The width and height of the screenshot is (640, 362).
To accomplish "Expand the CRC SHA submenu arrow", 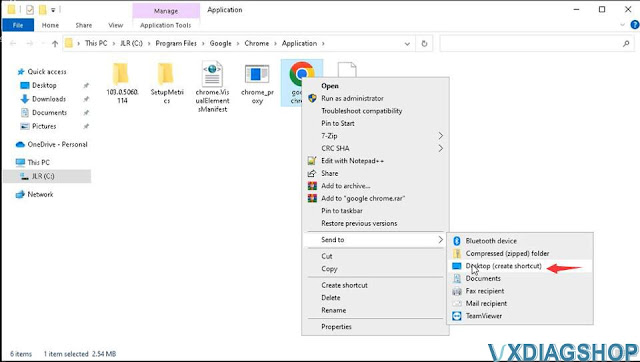I will [x=440, y=148].
